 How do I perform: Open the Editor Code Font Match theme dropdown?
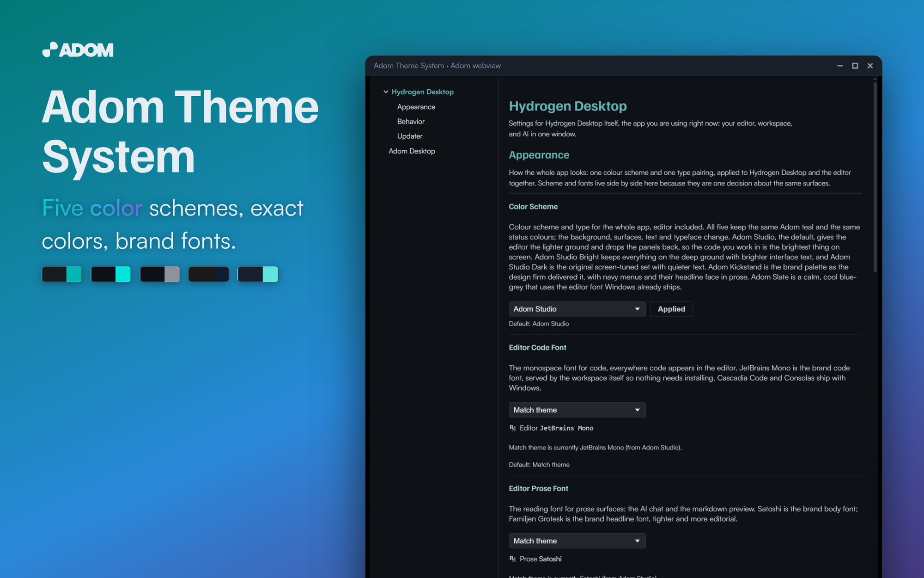click(x=577, y=410)
